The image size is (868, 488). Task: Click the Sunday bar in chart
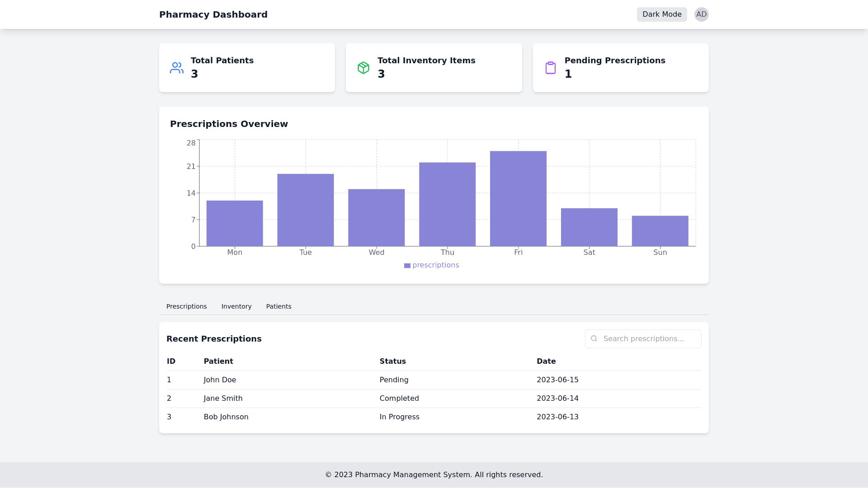660,231
